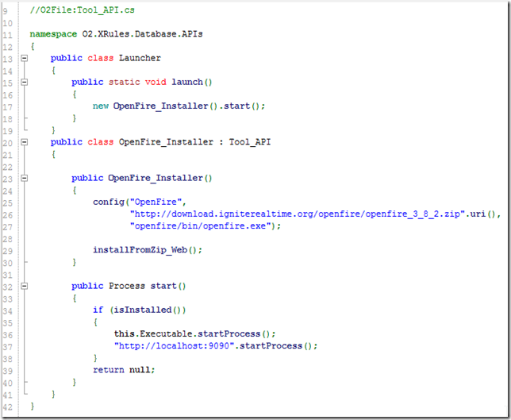Viewport: 511px width, 420px height.
Task: Click the openfire_3_8_2.zip download URL string
Action: click(x=298, y=214)
